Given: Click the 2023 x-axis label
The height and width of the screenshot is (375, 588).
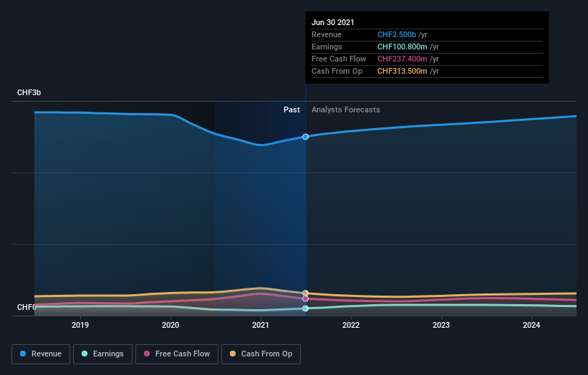Looking at the screenshot, I should [441, 325].
